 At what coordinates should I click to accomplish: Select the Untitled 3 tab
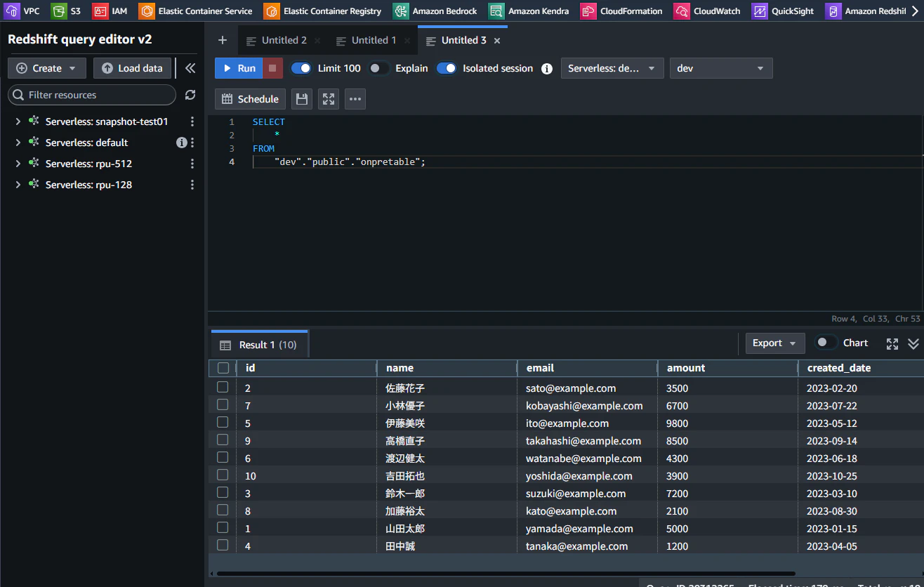tap(463, 41)
